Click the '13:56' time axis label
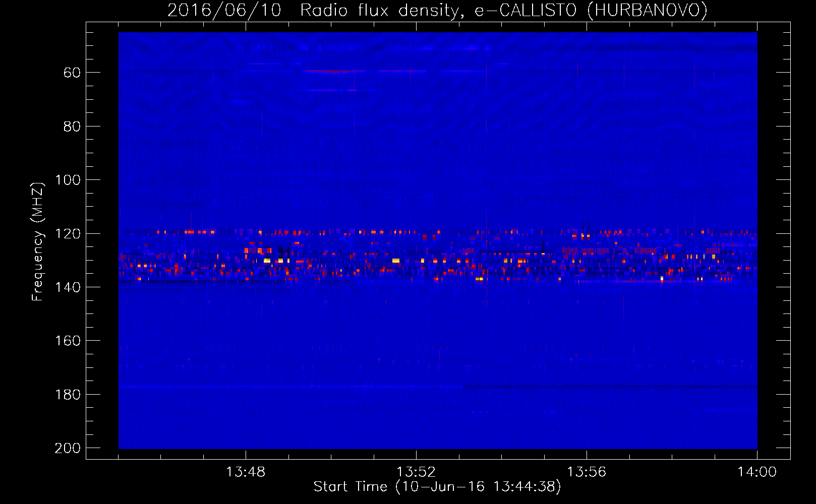The width and height of the screenshot is (816, 504). point(587,472)
